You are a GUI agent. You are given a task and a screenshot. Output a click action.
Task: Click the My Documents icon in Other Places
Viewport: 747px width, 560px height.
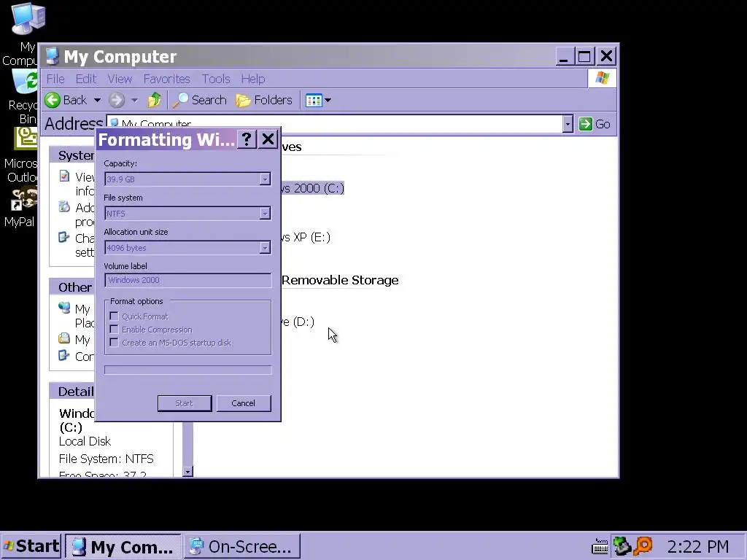tap(64, 338)
